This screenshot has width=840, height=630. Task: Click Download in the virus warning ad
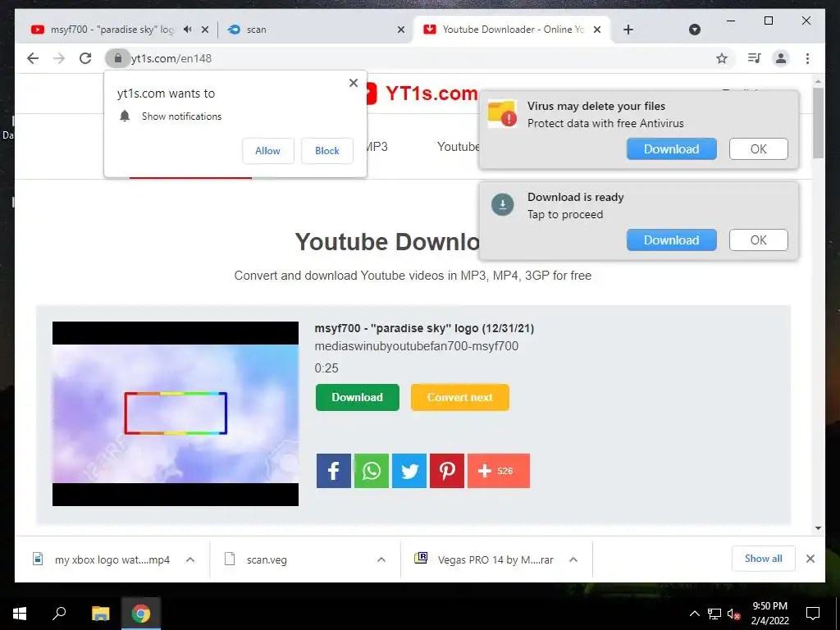[671, 149]
